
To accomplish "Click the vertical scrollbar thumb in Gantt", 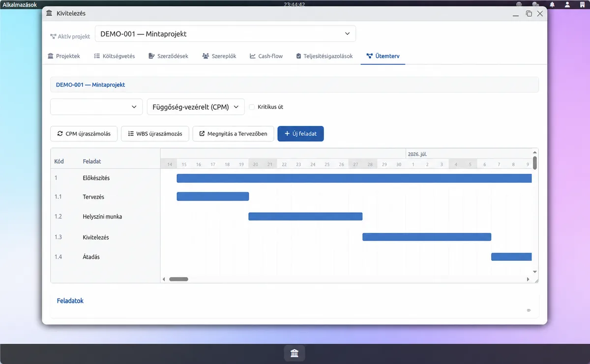I will (x=535, y=163).
